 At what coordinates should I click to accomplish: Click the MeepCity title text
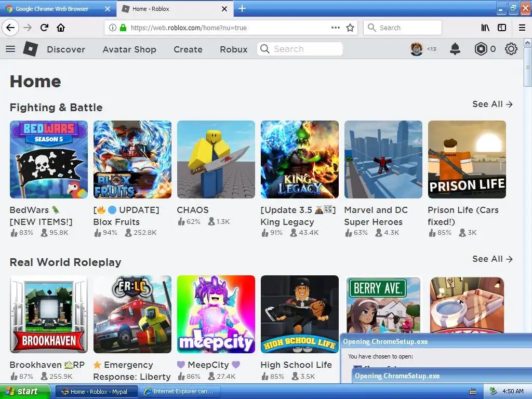(x=208, y=365)
